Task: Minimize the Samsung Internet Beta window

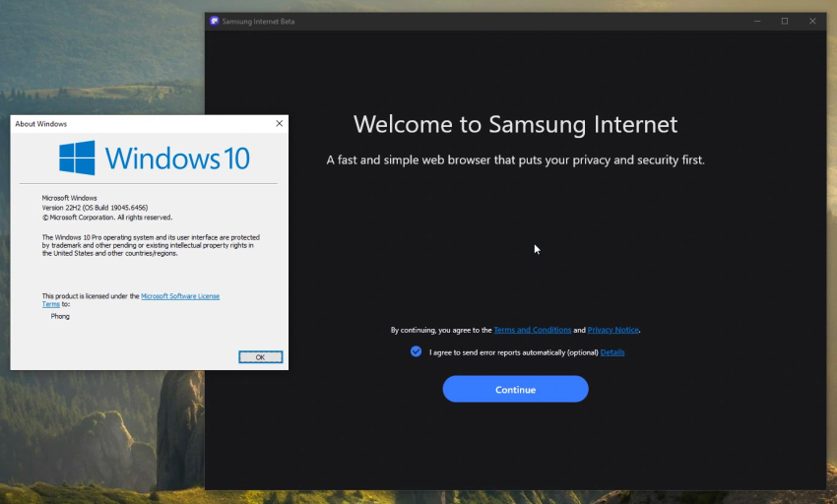Action: (757, 21)
